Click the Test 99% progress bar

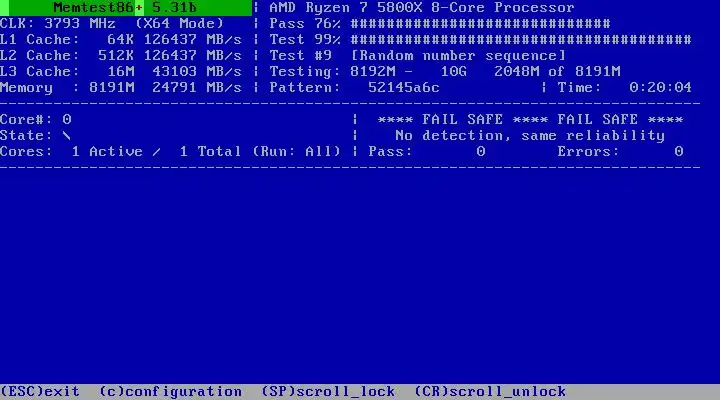(521, 39)
